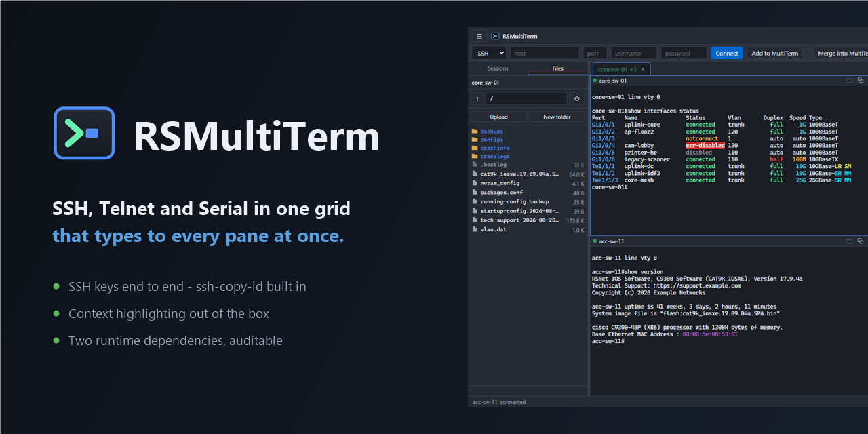Click the red err-disabled status text
This screenshot has width=868, height=434.
(x=705, y=145)
